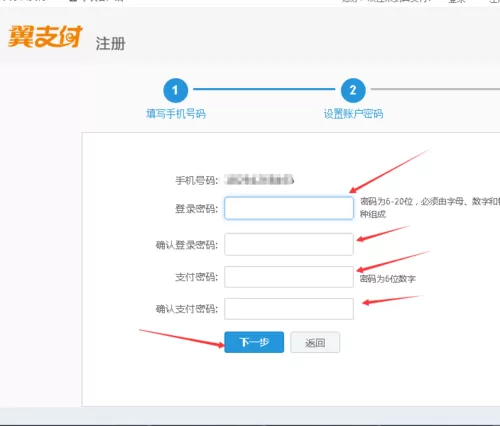500x426 pixels.
Task: Click the 注册 page title text
Action: [x=110, y=44]
